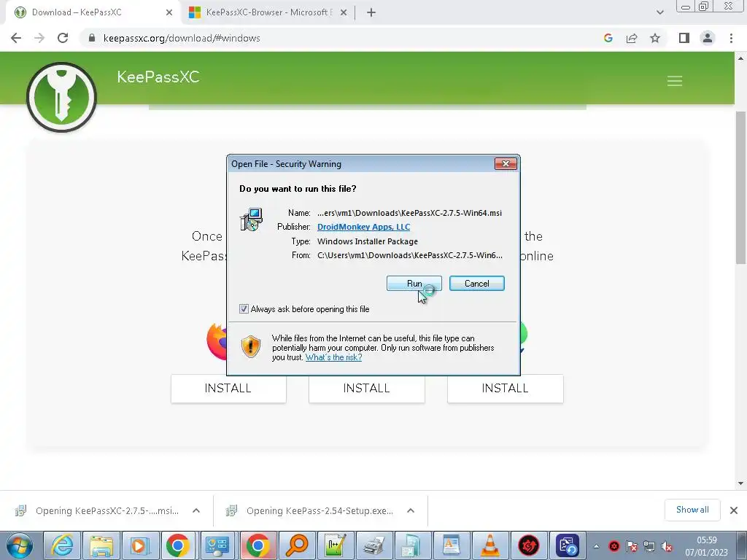View site information via the lock icon
Screen dimensions: 747x560
coord(92,38)
